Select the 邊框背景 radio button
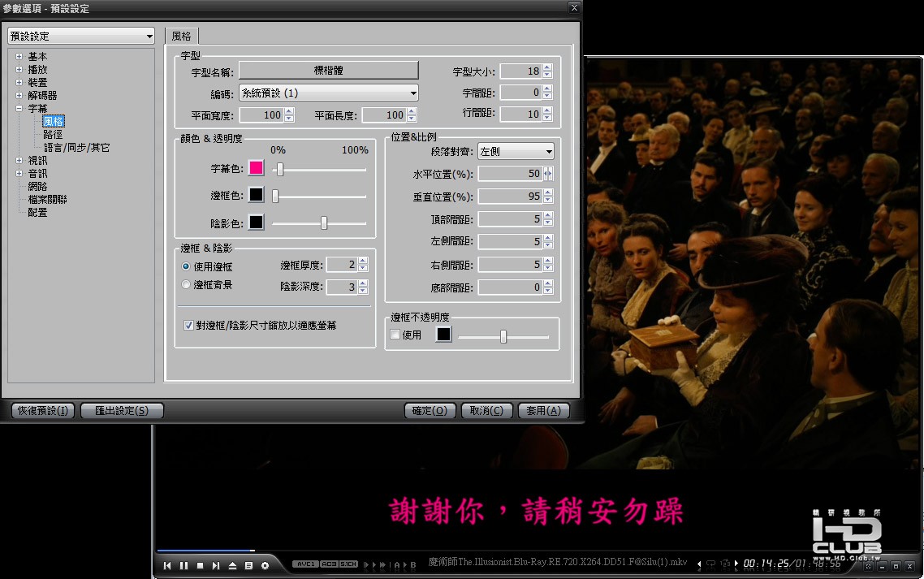This screenshot has height=579, width=924. (186, 285)
